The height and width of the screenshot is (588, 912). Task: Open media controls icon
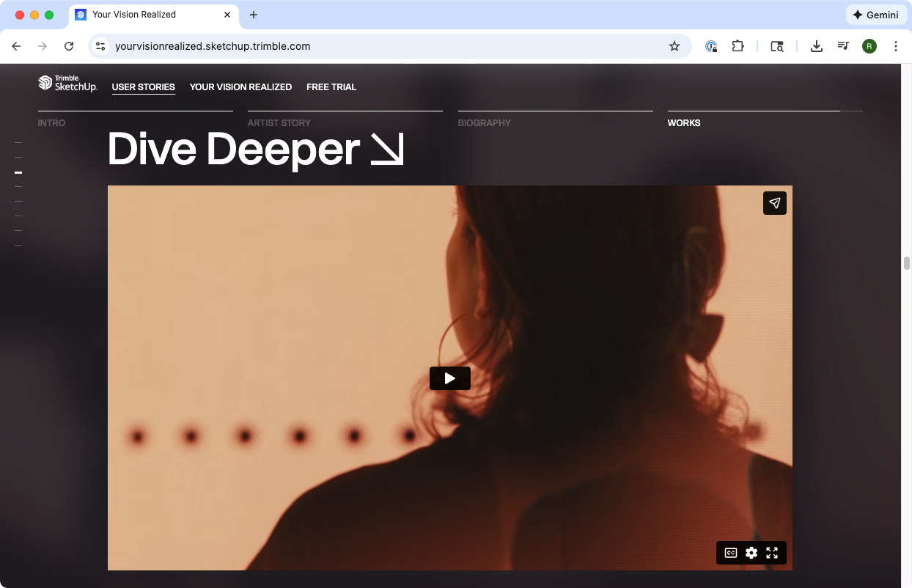click(x=843, y=46)
